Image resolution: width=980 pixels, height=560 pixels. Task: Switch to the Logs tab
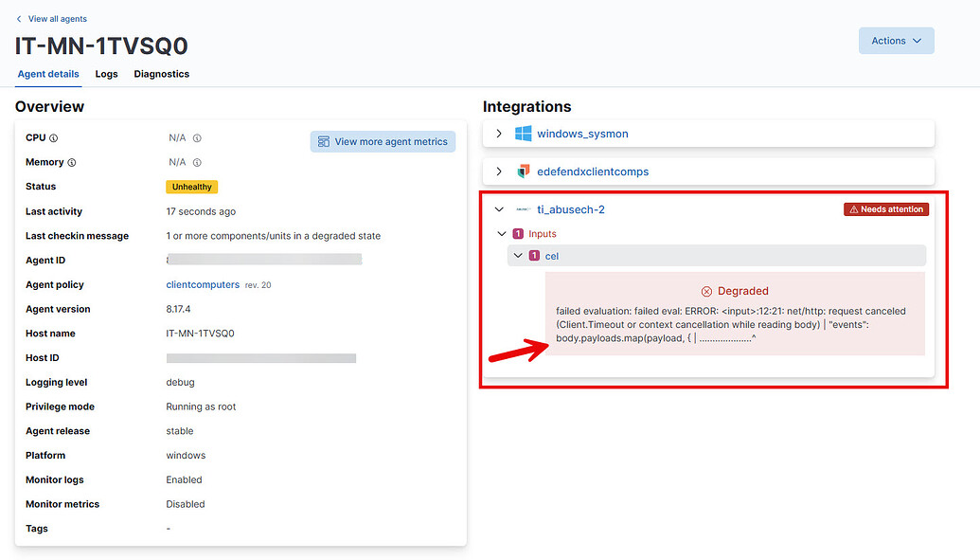pyautogui.click(x=106, y=73)
